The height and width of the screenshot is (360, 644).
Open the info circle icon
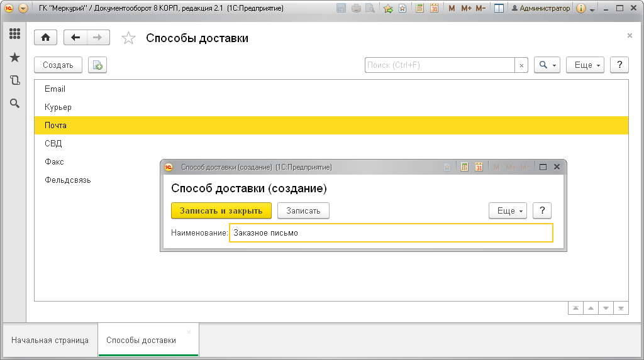click(x=580, y=8)
